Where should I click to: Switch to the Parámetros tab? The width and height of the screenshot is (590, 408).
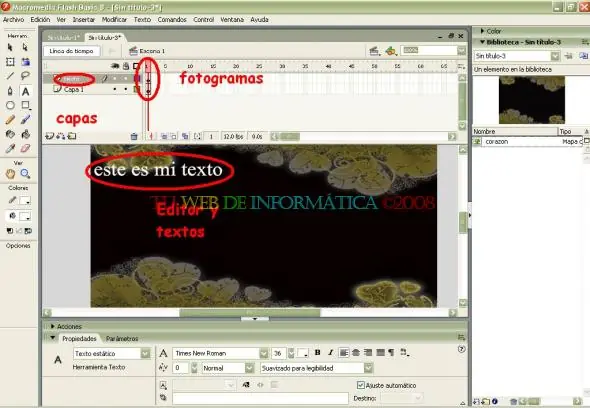point(122,339)
